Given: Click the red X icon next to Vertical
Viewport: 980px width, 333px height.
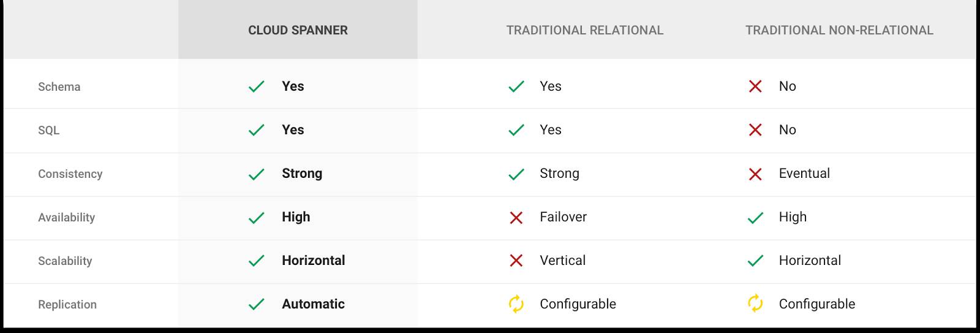Looking at the screenshot, I should (516, 261).
